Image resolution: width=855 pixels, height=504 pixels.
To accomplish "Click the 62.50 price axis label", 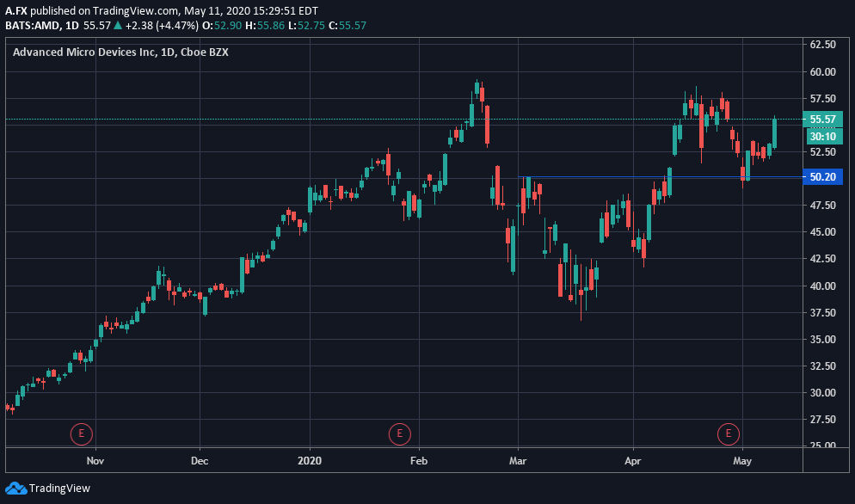I will (x=823, y=45).
